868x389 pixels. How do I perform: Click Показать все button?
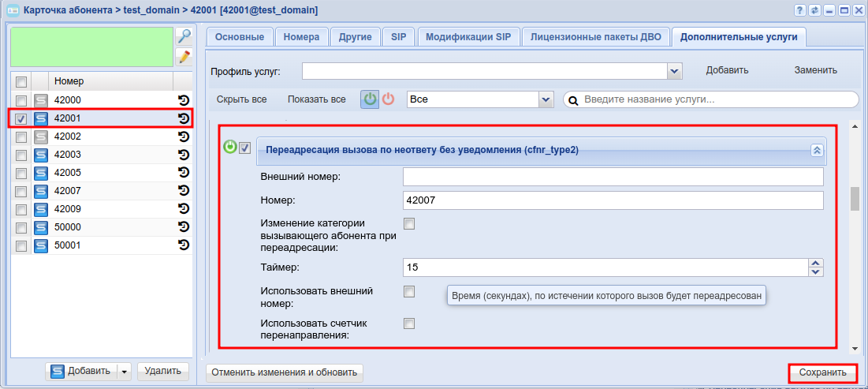[x=317, y=99]
